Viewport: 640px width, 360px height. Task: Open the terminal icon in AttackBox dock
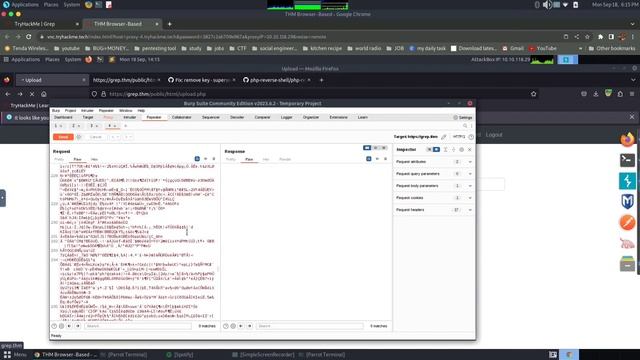pos(627,160)
